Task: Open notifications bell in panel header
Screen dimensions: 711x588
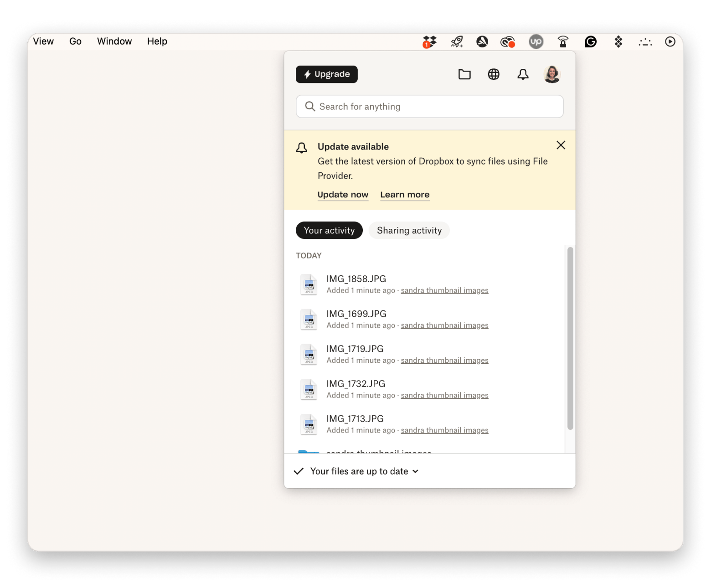Action: point(523,74)
